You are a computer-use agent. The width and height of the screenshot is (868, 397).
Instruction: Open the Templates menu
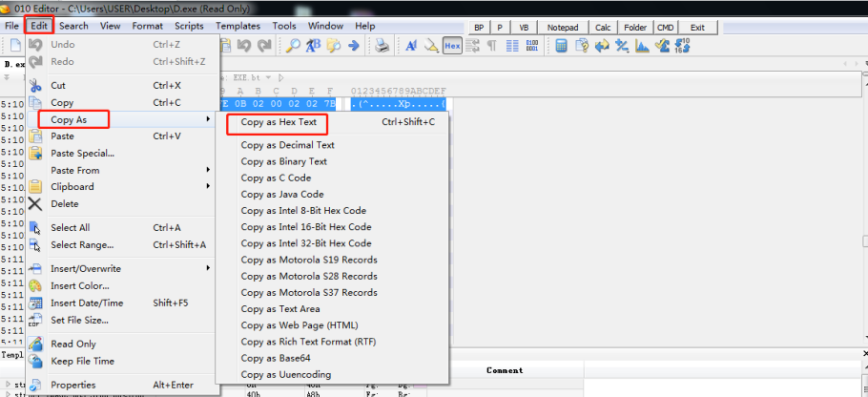click(x=238, y=26)
